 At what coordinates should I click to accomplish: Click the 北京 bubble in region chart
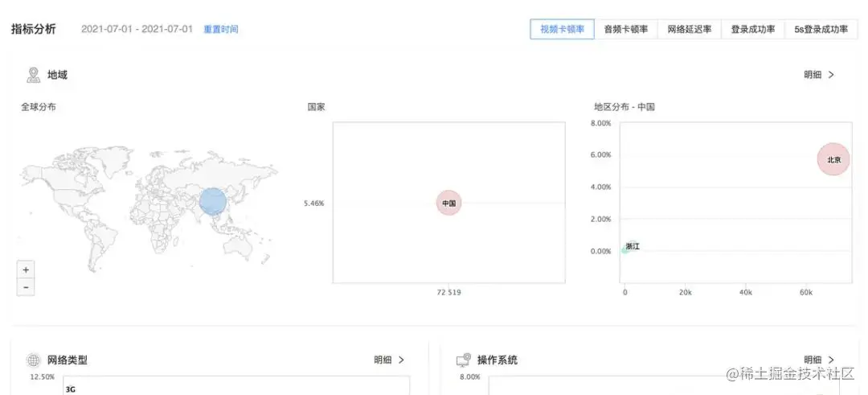[833, 159]
